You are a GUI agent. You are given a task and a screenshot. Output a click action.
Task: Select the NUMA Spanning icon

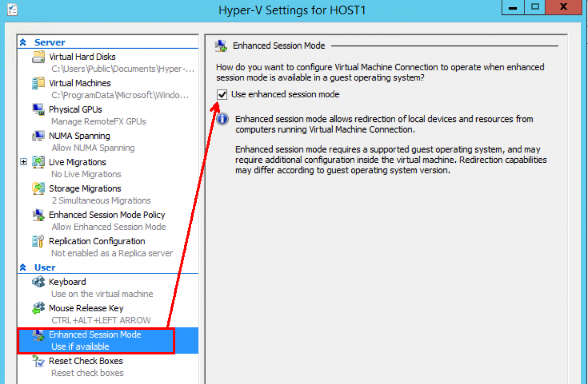pyautogui.click(x=37, y=136)
